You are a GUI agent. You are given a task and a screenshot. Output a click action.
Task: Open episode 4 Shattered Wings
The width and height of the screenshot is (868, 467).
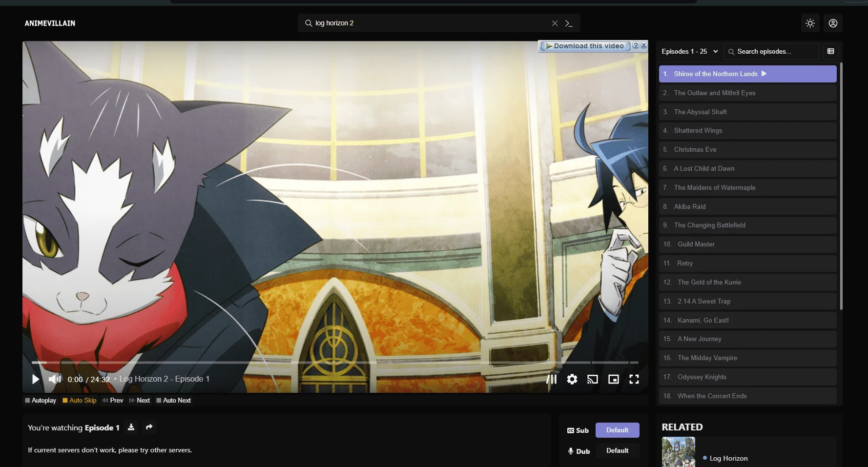coord(747,130)
